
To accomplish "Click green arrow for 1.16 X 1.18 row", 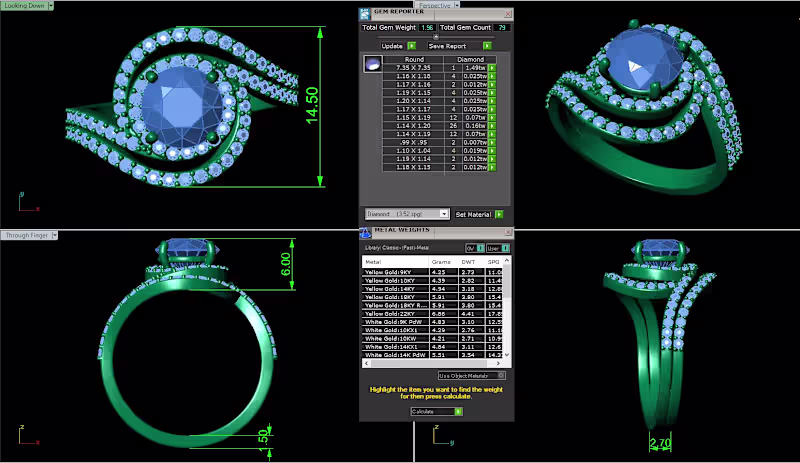I will (492, 76).
